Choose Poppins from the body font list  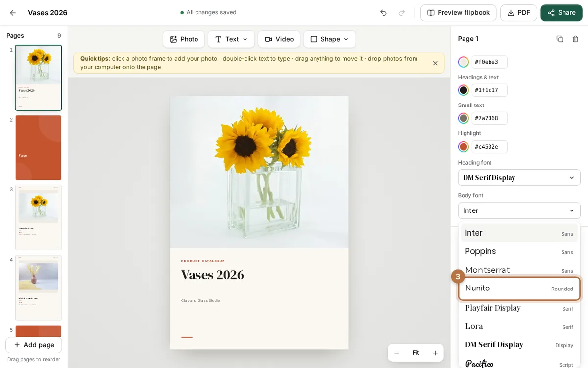tap(519, 252)
